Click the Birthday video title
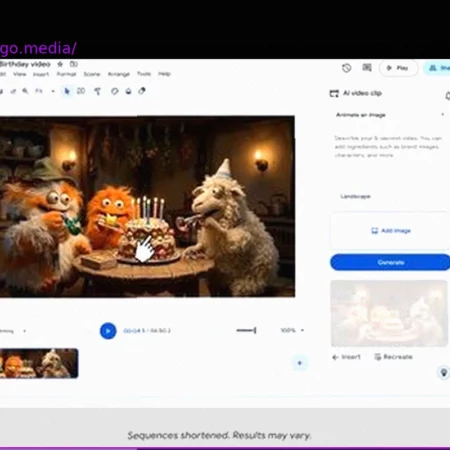Image resolution: width=450 pixels, height=450 pixels. coord(25,64)
